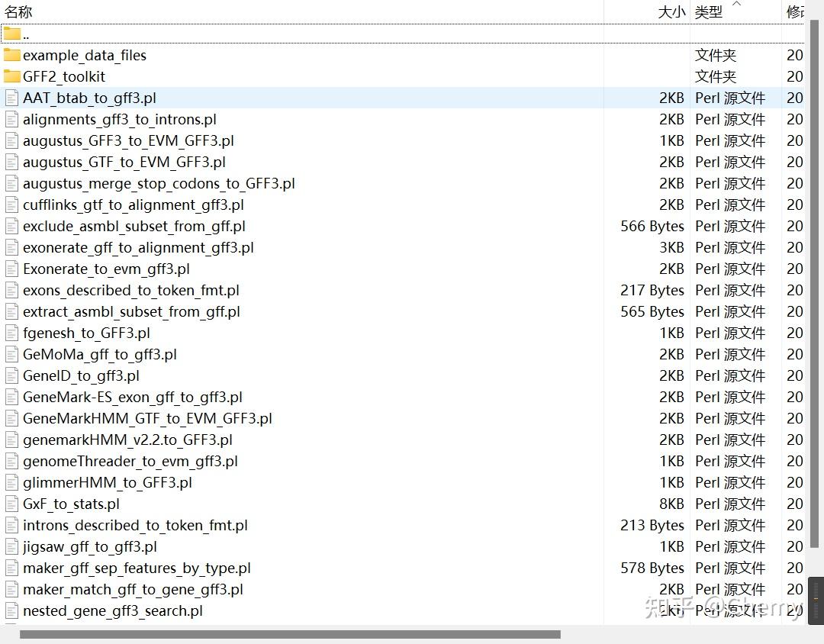The height and width of the screenshot is (644, 824).
Task: Click the Perl file icon beside AAT_btab_to_gff3.pl
Action: (x=11, y=98)
